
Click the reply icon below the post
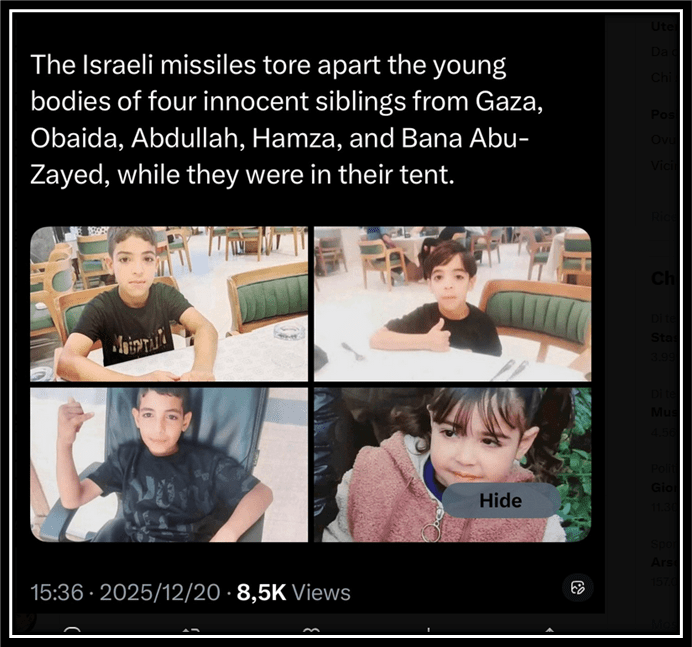72,632
